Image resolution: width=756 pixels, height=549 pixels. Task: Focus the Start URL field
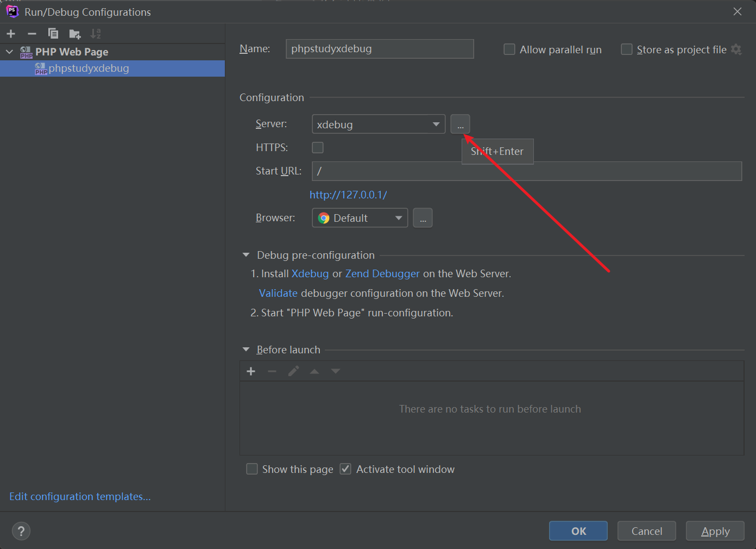(x=527, y=171)
